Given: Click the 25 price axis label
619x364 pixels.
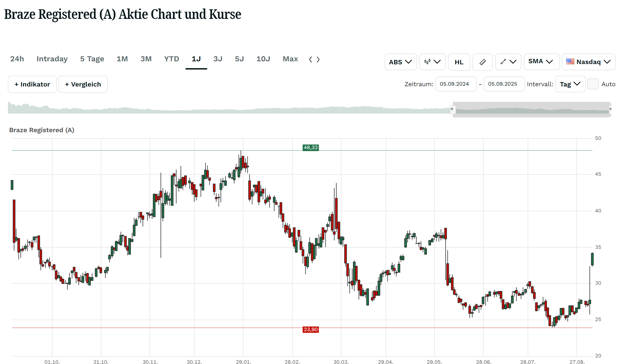Looking at the screenshot, I should click(598, 319).
